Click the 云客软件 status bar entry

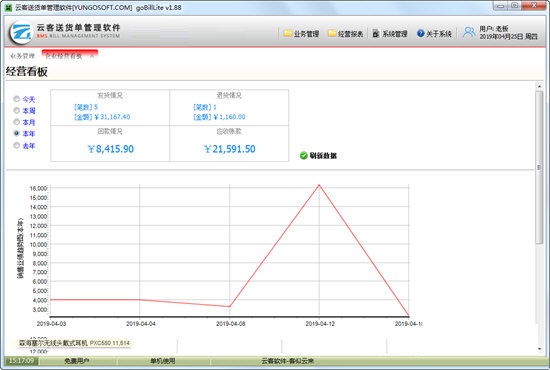(287, 361)
